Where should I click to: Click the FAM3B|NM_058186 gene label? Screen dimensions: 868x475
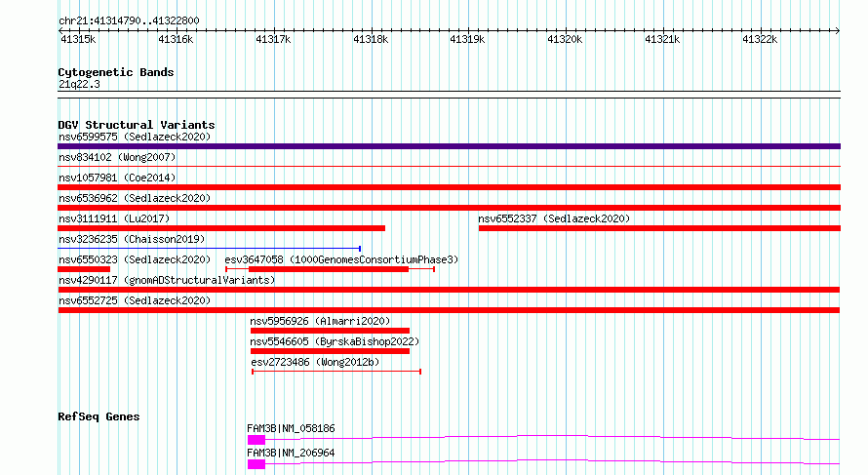291,428
